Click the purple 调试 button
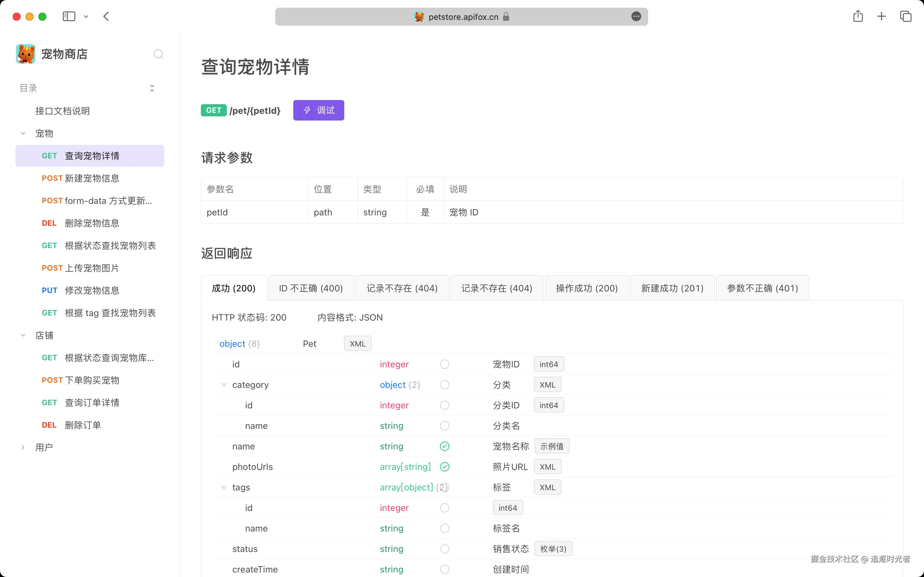This screenshot has height=577, width=924. [x=319, y=110]
